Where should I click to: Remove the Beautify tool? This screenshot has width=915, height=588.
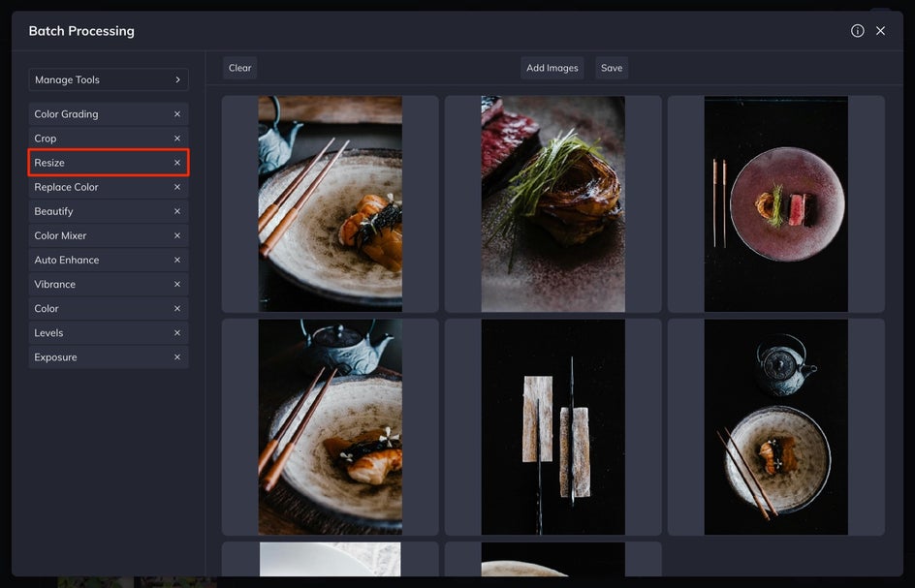pos(177,212)
